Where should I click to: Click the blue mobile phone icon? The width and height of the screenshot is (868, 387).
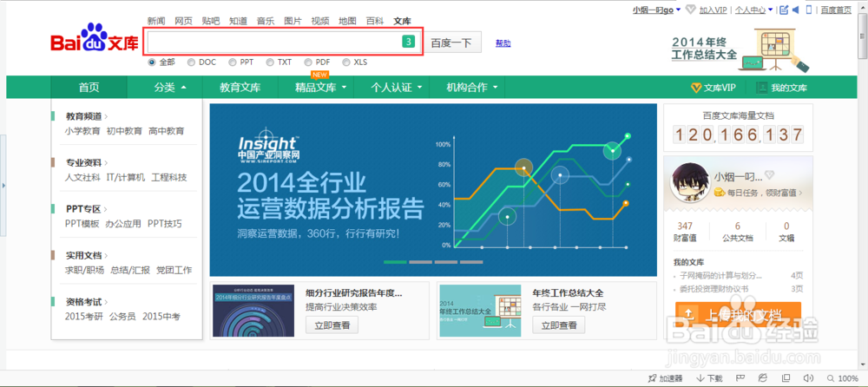809,10
